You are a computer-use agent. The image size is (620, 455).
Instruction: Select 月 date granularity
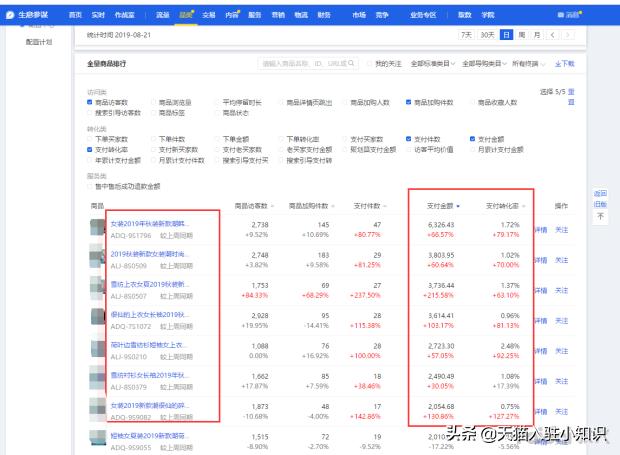pyautogui.click(x=537, y=35)
